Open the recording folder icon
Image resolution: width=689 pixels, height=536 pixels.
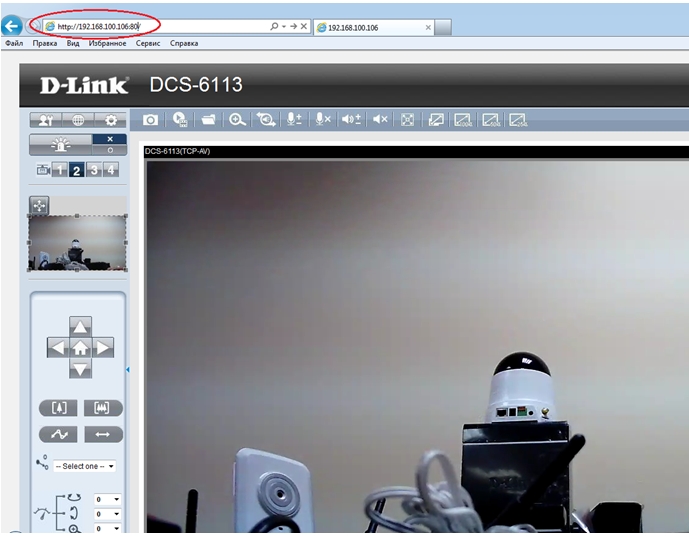(x=208, y=119)
